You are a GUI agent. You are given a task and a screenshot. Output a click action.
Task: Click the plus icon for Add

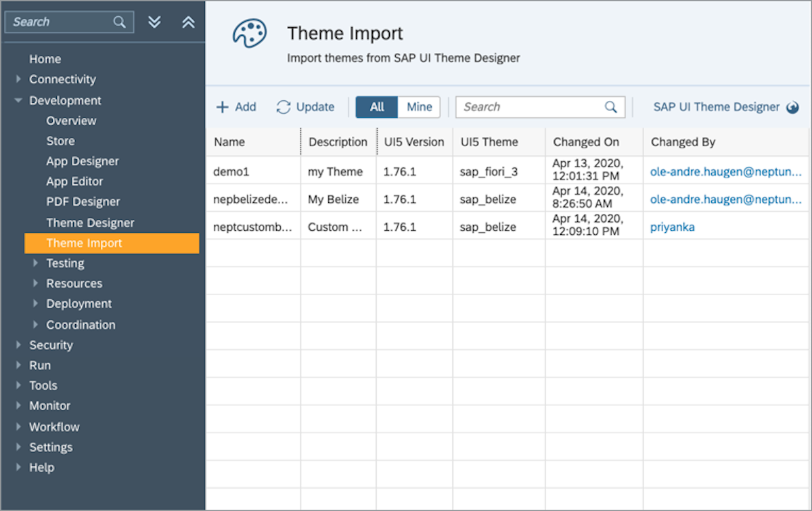(x=223, y=107)
